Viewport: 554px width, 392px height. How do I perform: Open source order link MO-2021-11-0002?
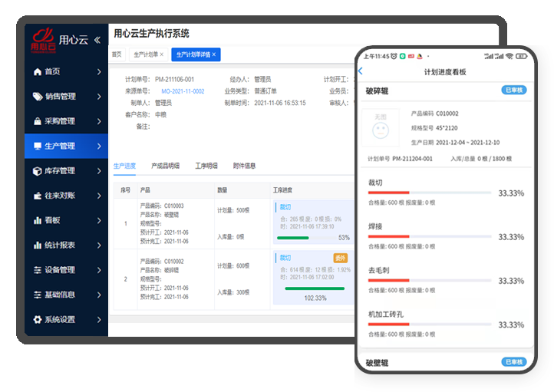pos(183,91)
